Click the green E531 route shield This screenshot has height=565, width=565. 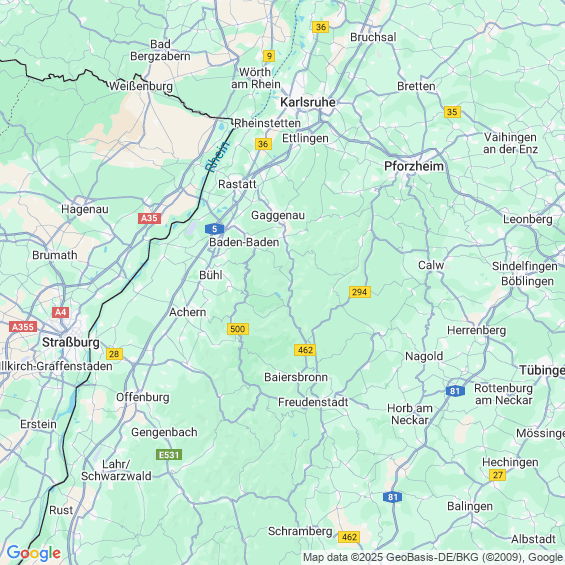point(169,455)
